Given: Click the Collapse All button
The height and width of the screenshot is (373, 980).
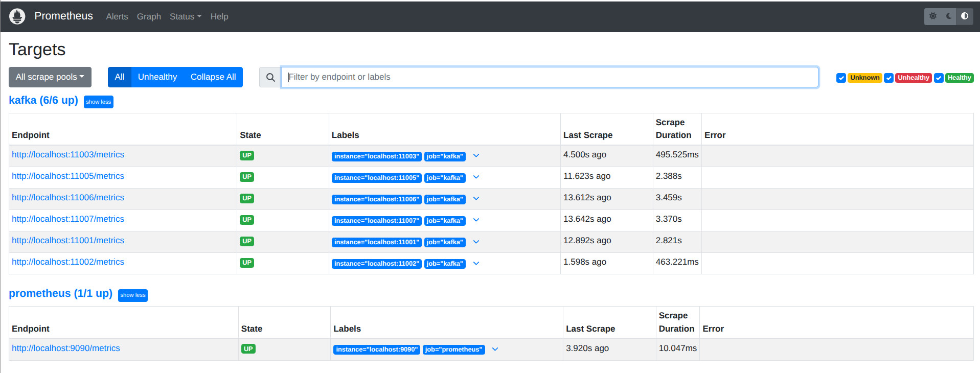Looking at the screenshot, I should 213,77.
